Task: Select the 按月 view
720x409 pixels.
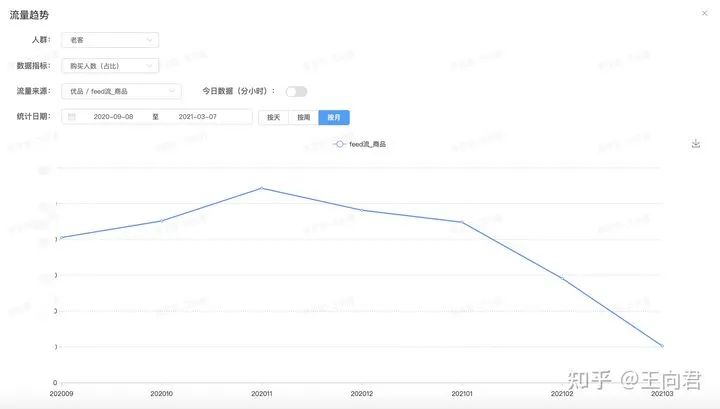Action: [x=334, y=117]
